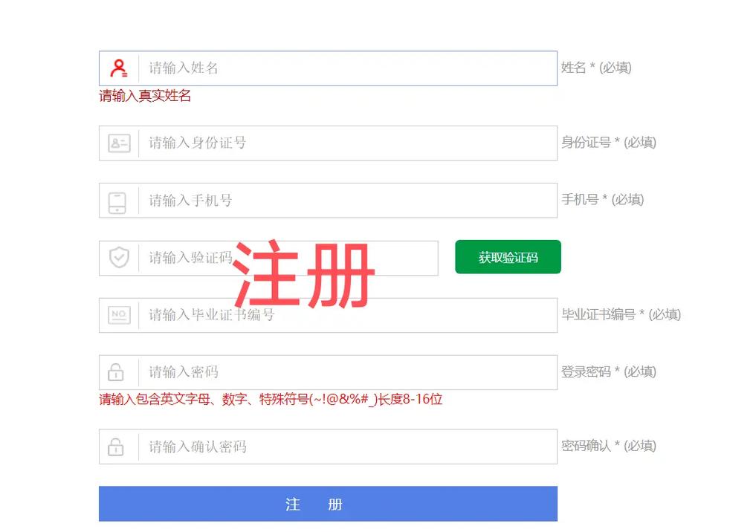Click the NO icon beside certificate number field
756x532 pixels.
pyautogui.click(x=119, y=314)
